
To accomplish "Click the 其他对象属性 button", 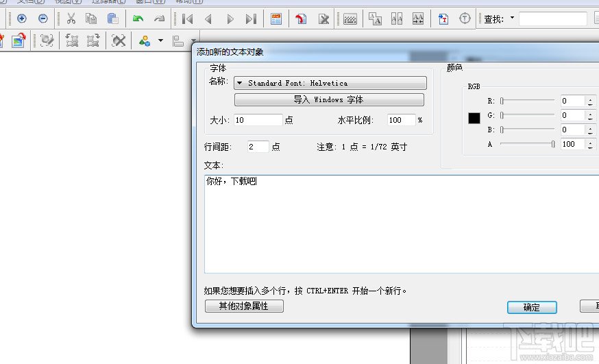I will click(244, 306).
